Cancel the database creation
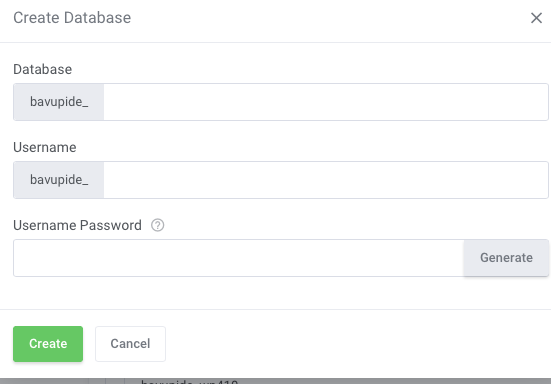 (130, 344)
